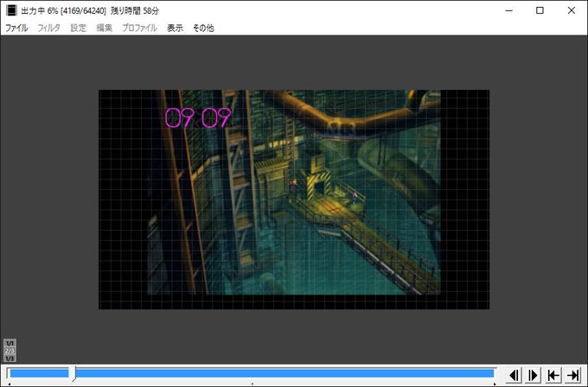Maximize the AviUtl window

[540, 10]
